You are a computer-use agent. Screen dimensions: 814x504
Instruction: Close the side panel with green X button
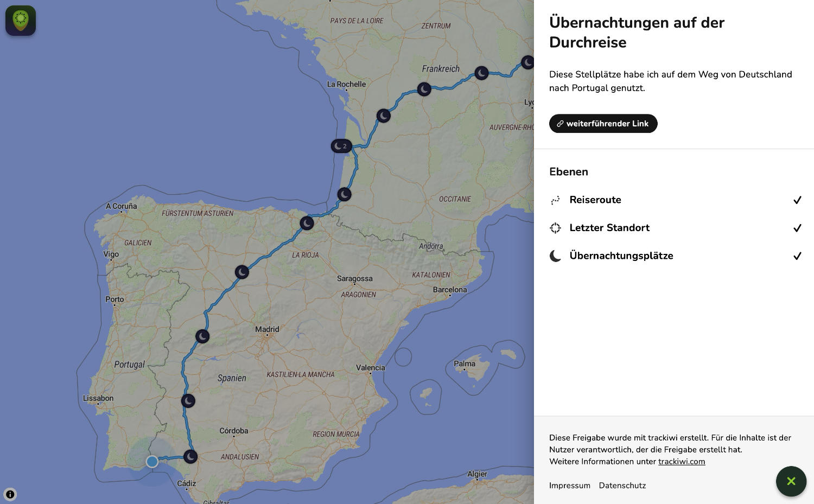[791, 481]
